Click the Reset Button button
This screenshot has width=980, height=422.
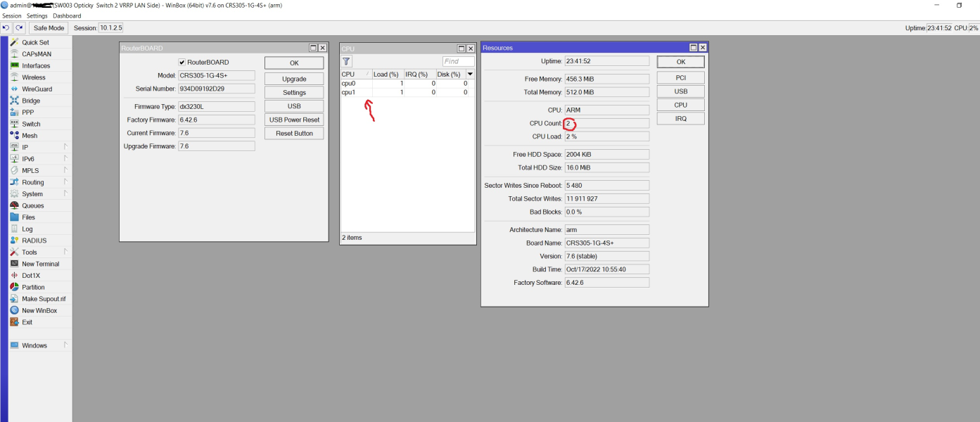[x=294, y=133]
